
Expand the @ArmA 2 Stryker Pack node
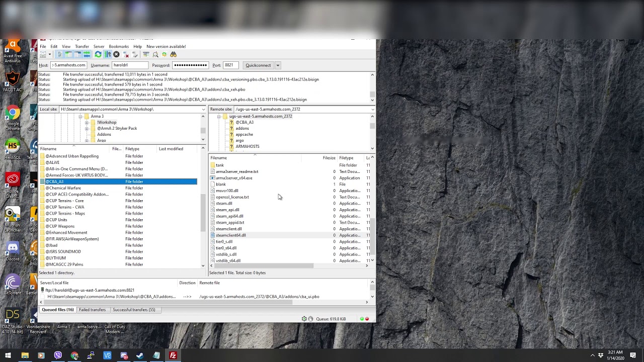[87, 129]
